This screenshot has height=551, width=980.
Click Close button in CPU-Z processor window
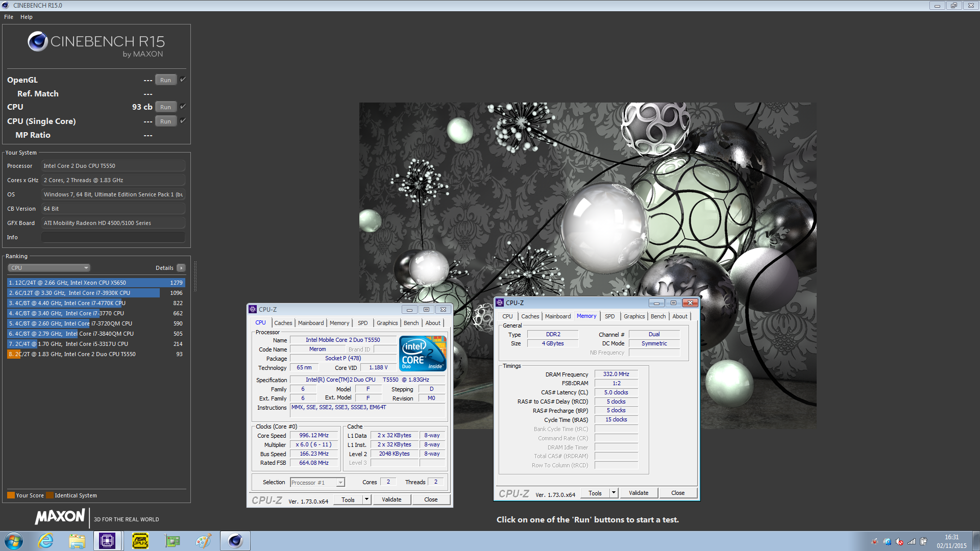431,499
